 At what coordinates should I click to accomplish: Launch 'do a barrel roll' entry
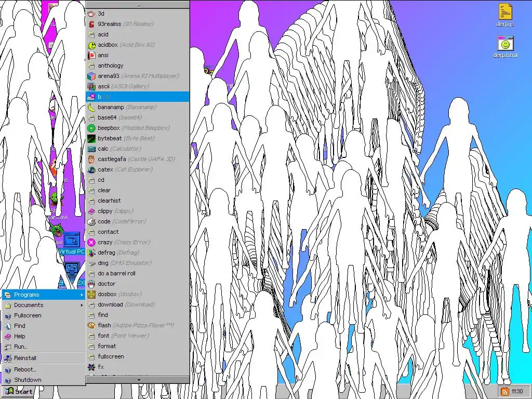point(138,273)
